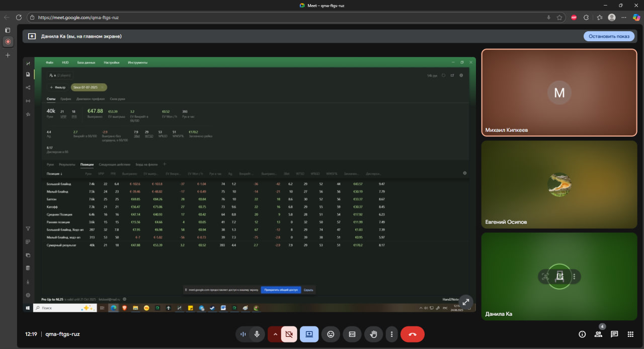Raise hand in the meeting

click(373, 334)
